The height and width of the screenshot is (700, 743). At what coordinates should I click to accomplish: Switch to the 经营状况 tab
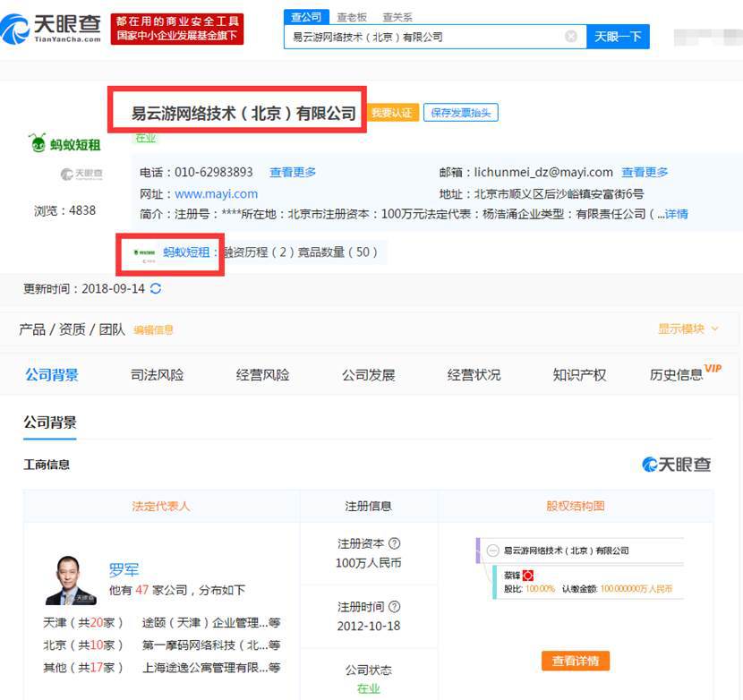(474, 375)
